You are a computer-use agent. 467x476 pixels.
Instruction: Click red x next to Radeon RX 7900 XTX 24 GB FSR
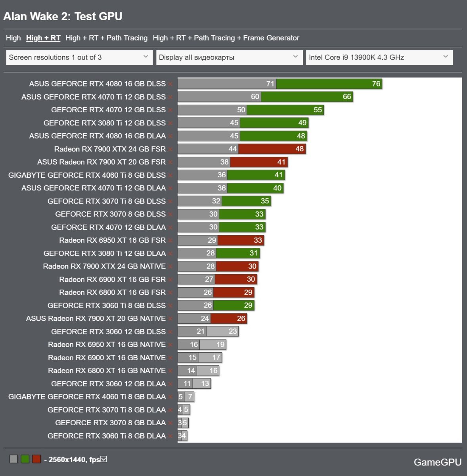170,150
